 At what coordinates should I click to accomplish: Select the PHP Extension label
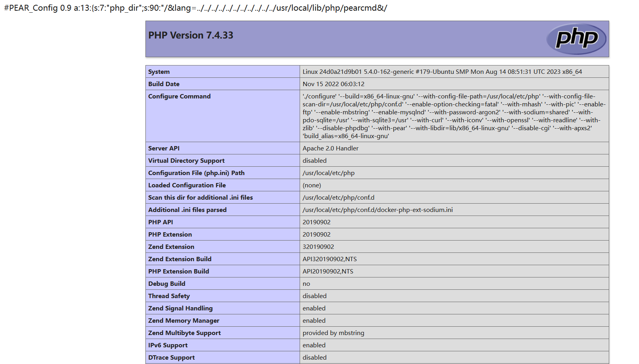[170, 235]
